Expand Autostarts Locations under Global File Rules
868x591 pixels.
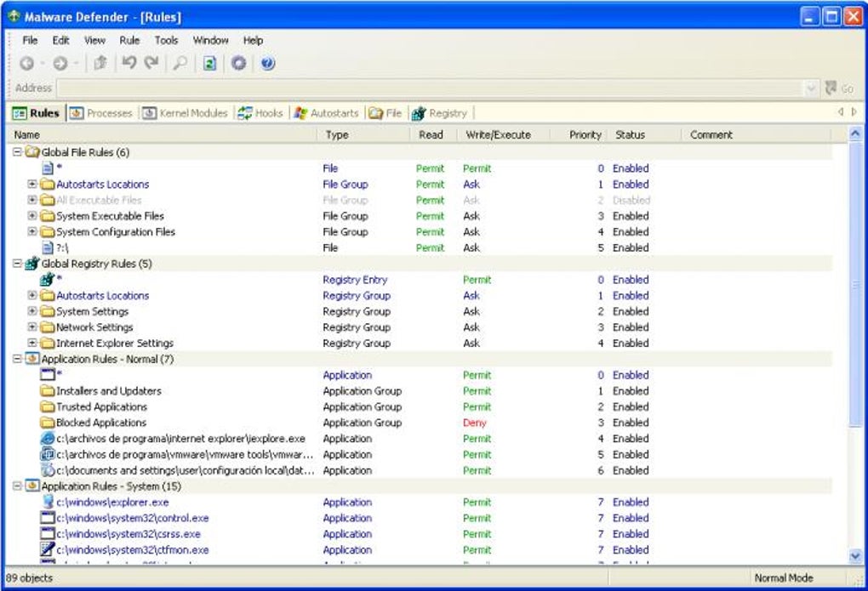tap(32, 185)
